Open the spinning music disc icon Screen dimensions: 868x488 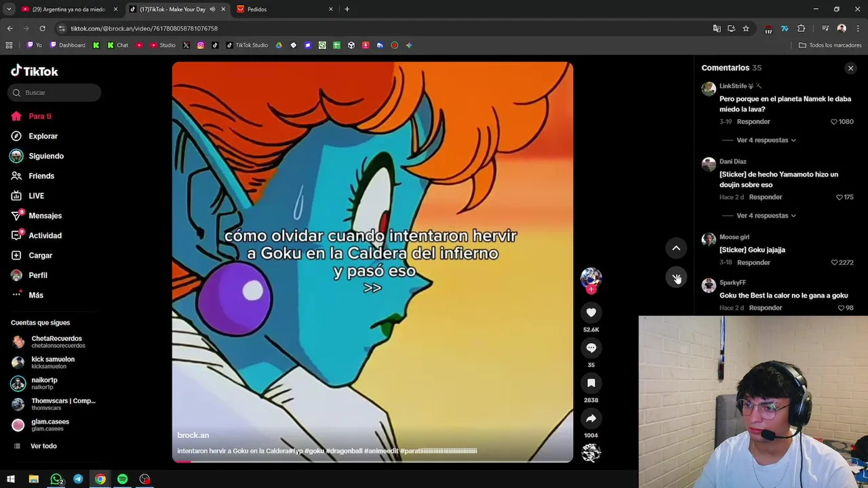[591, 452]
